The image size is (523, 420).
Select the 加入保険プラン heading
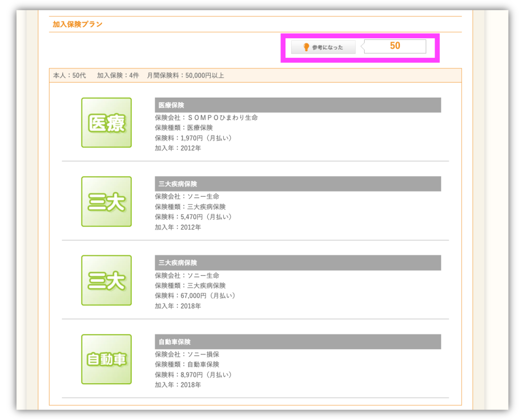pos(78,25)
